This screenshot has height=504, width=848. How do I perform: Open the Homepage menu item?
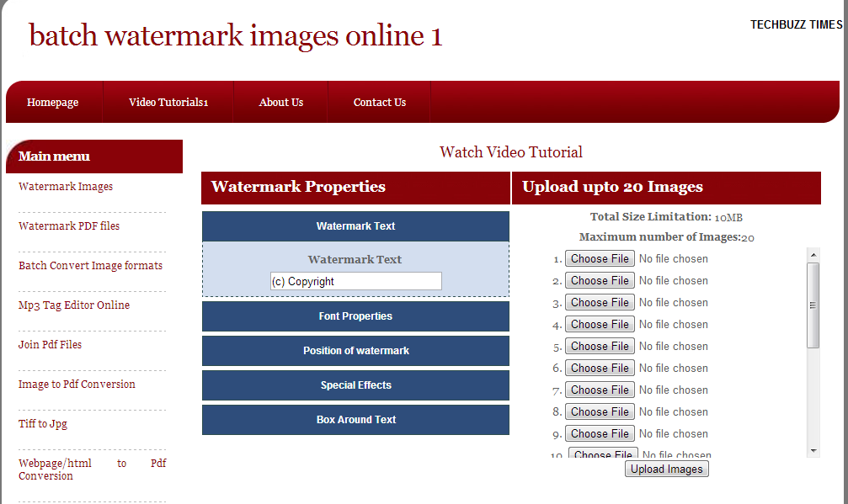coord(52,101)
